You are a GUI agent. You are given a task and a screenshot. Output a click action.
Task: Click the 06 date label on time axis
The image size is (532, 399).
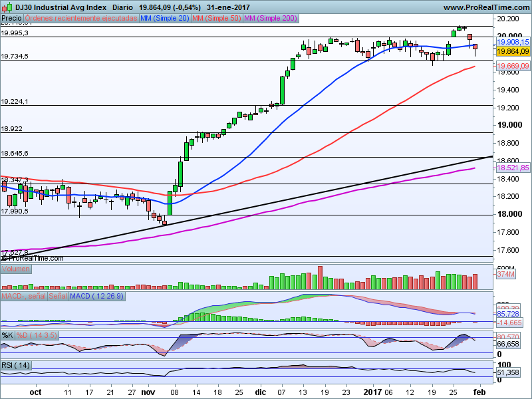coord(389,392)
